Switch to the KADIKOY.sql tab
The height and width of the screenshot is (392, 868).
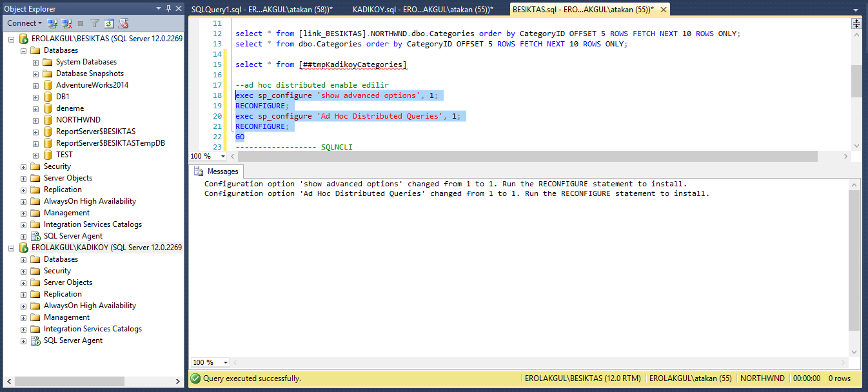click(422, 10)
